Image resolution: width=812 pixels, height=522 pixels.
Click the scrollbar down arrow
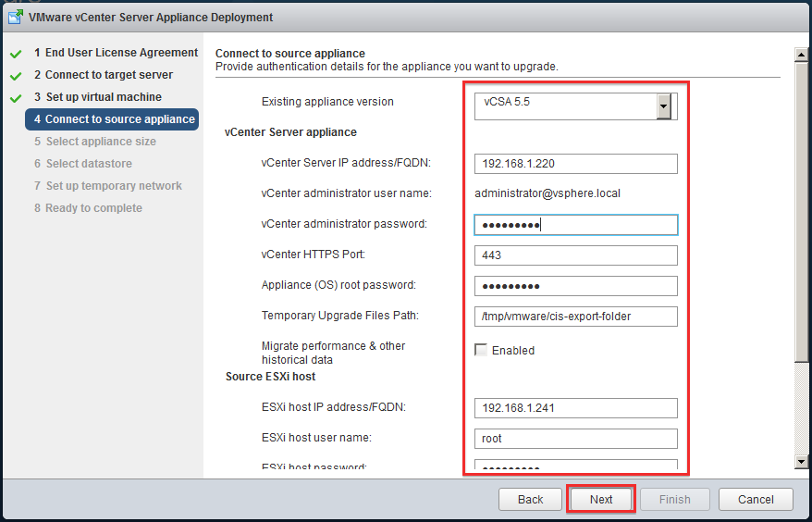click(x=801, y=461)
